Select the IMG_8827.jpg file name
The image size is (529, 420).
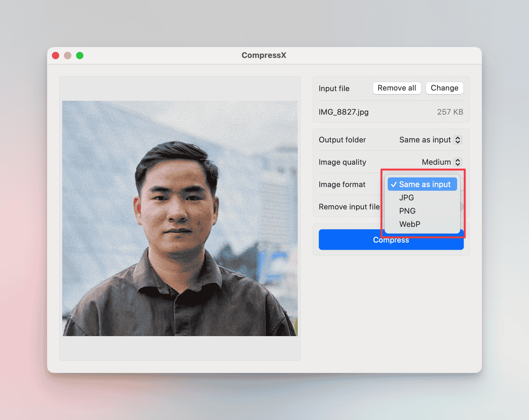click(x=344, y=112)
